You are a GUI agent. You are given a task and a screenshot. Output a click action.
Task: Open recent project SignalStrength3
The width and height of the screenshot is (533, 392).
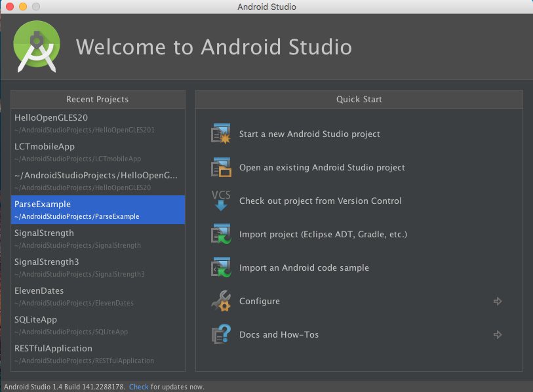[x=98, y=267]
